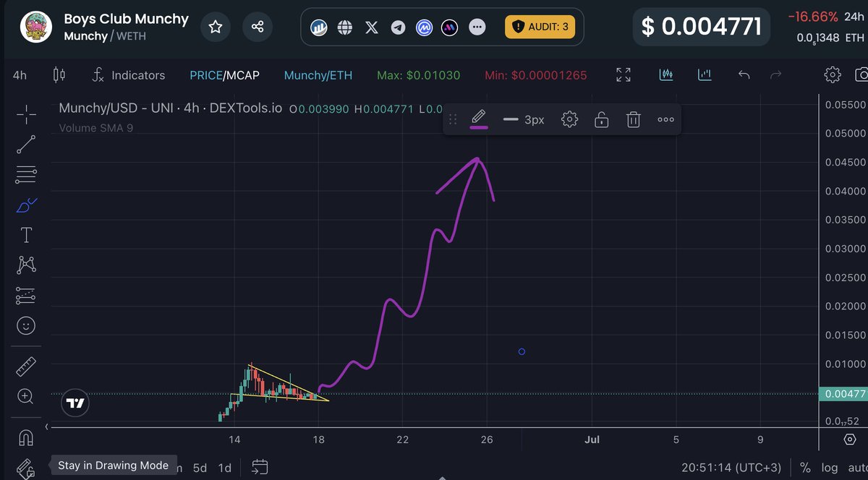This screenshot has height=480, width=868.
Task: Change candlestick chart style
Action: (59, 74)
